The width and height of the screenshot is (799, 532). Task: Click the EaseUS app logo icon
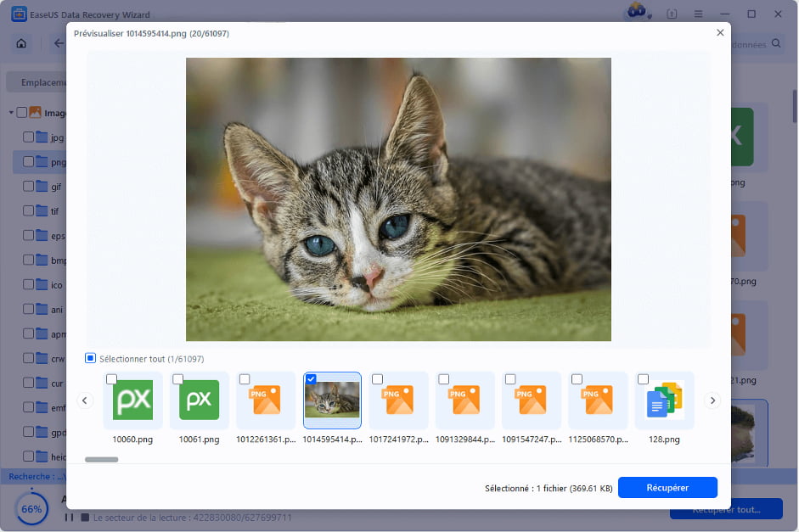click(x=19, y=14)
